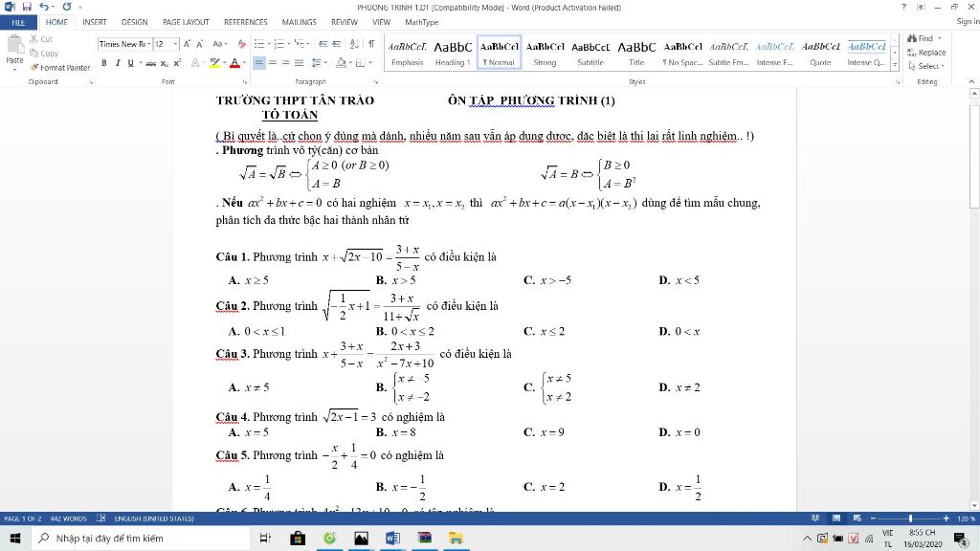Switch to the DESIGN tab
The image size is (980, 551).
pos(134,22)
